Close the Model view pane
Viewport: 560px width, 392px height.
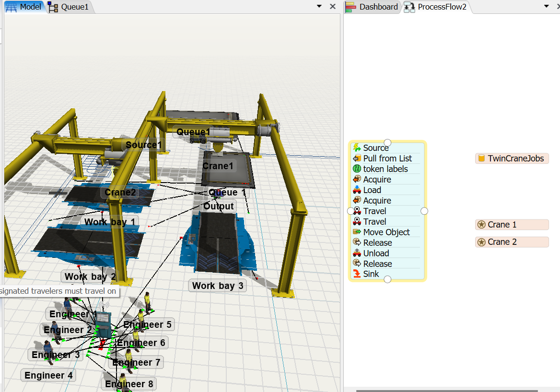[x=333, y=7]
